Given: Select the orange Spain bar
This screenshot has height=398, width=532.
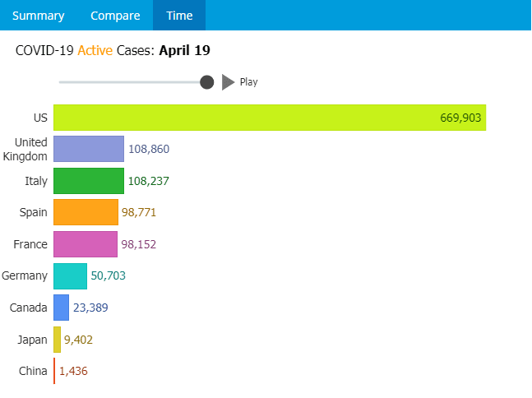Looking at the screenshot, I should pyautogui.click(x=86, y=212).
